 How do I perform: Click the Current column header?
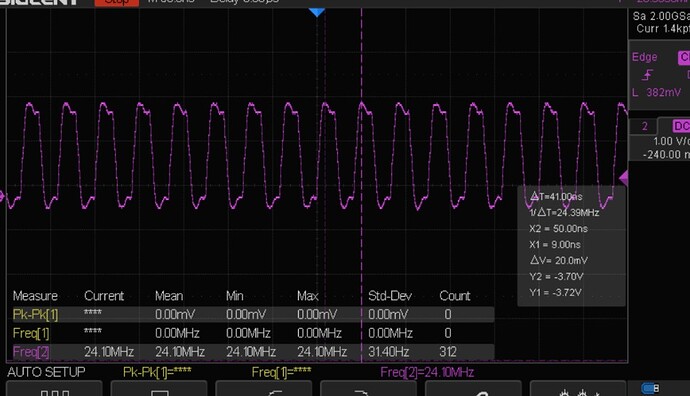(x=104, y=296)
